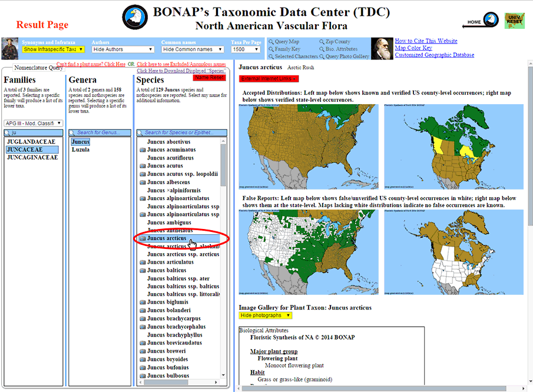Open the APG III classification dropdown
Viewport: 533px width, 392px height.
33,123
